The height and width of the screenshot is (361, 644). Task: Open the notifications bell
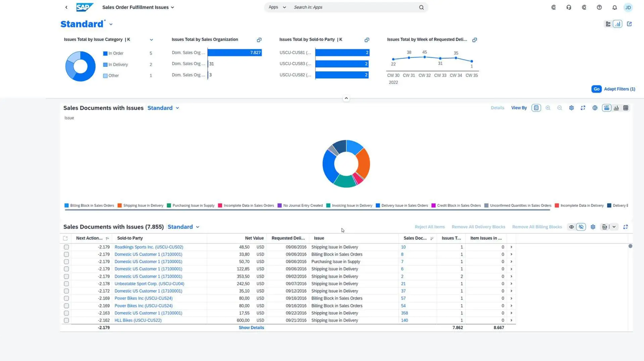pyautogui.click(x=614, y=7)
